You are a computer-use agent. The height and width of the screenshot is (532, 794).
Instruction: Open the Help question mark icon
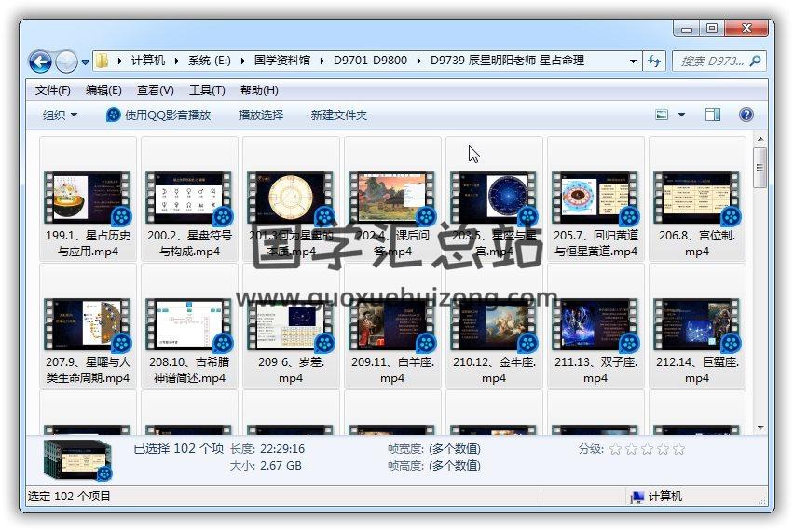pyautogui.click(x=746, y=115)
